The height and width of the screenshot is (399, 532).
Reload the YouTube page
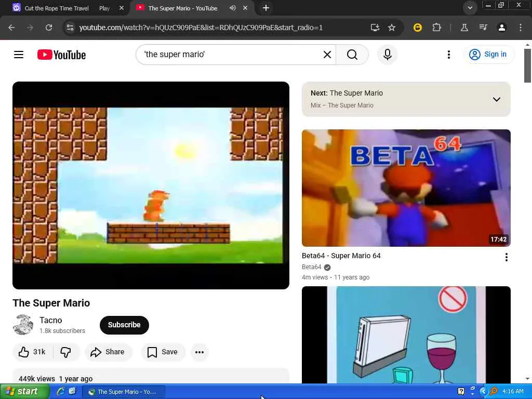coord(49,28)
